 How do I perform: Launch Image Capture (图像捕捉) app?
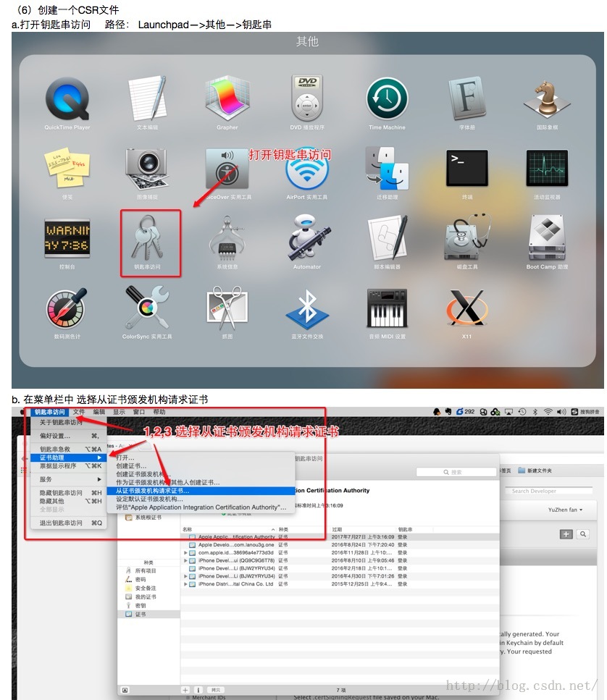147,169
